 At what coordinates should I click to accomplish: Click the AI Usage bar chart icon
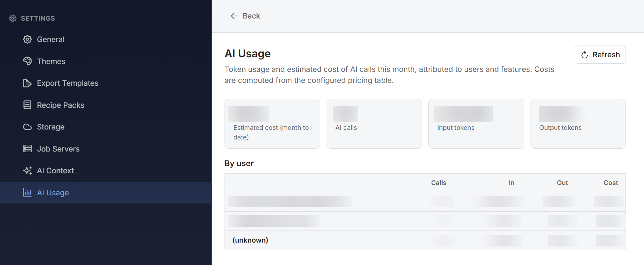[27, 192]
